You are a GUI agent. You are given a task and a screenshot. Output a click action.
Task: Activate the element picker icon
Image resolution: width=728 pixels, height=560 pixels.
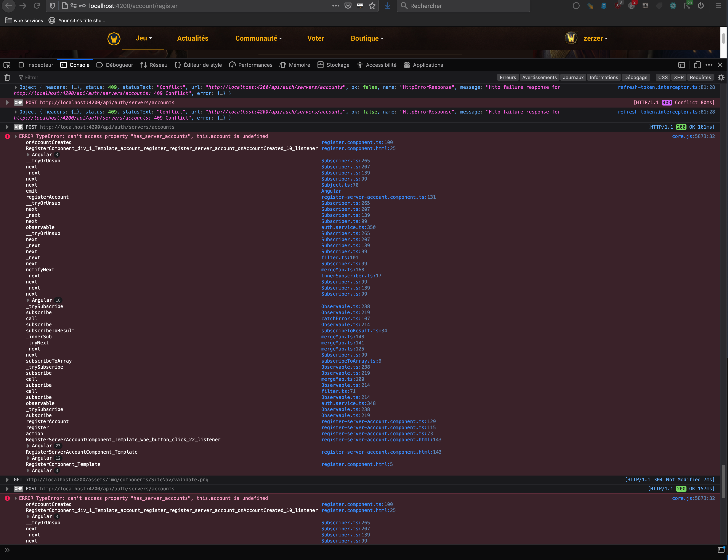7,65
